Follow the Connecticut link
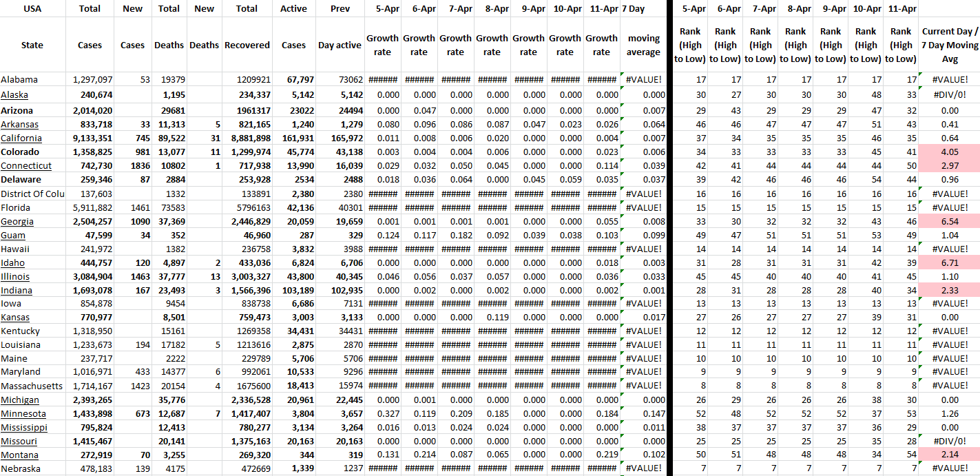The image size is (980, 476). (26, 166)
